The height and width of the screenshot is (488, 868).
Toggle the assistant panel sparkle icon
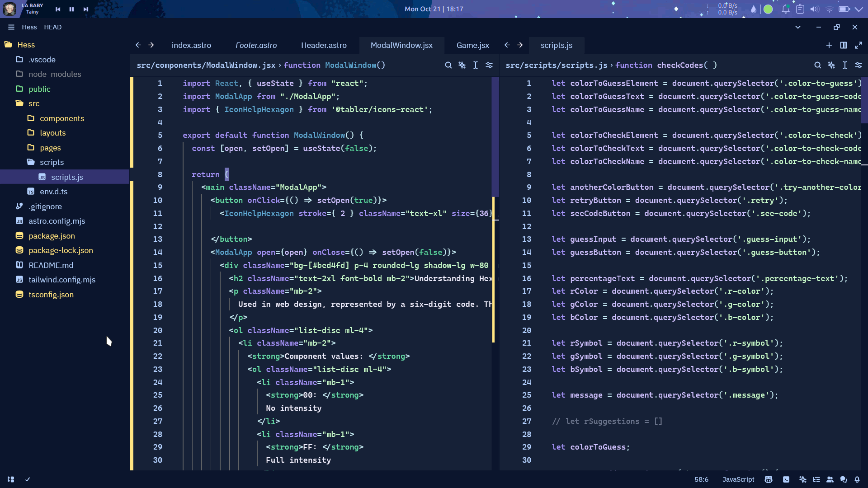(802, 479)
